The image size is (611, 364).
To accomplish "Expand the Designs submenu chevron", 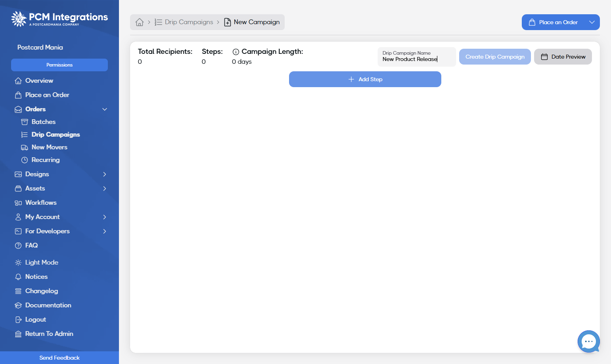I will coord(105,174).
